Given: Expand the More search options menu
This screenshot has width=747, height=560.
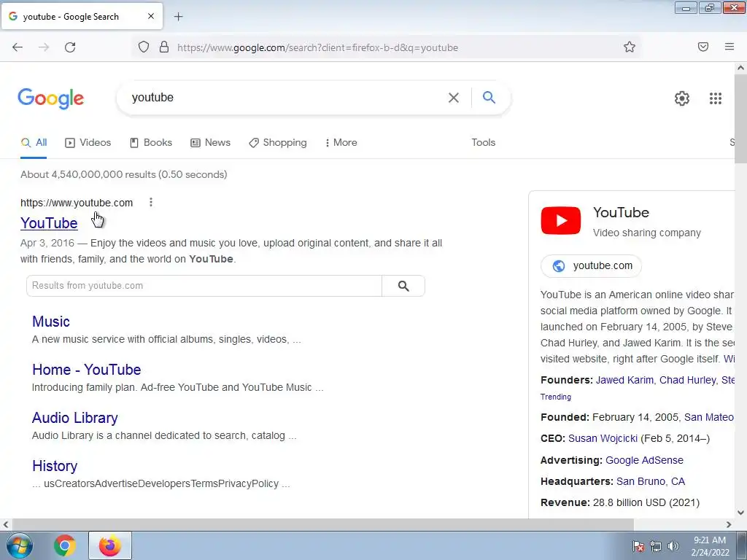Looking at the screenshot, I should coord(341,143).
